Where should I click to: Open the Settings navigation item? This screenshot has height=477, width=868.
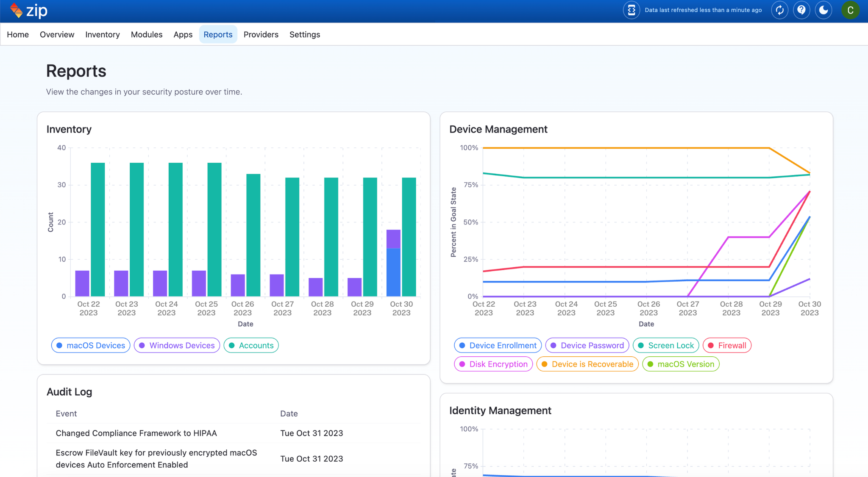(x=304, y=34)
